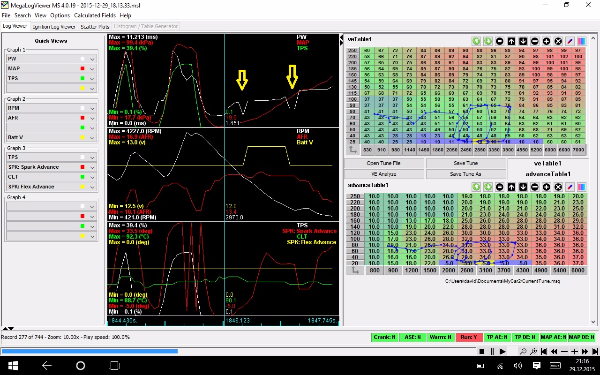Start log playback with play button
Screen dimensions: 600x375
[x=503, y=351]
